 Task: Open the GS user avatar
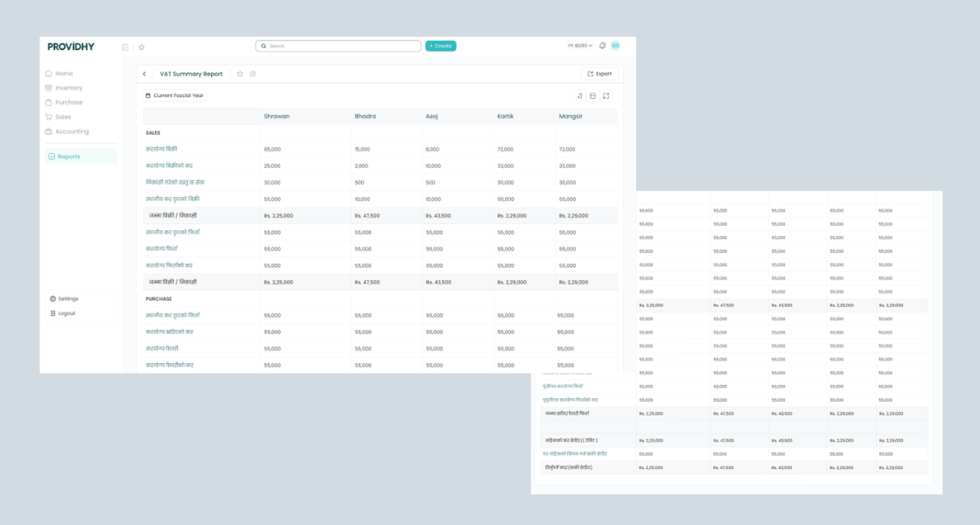click(615, 45)
